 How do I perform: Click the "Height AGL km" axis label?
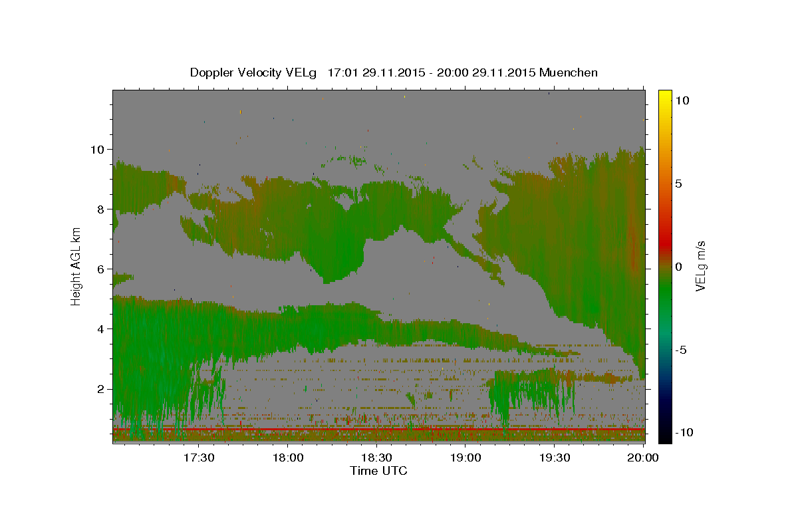(x=76, y=266)
